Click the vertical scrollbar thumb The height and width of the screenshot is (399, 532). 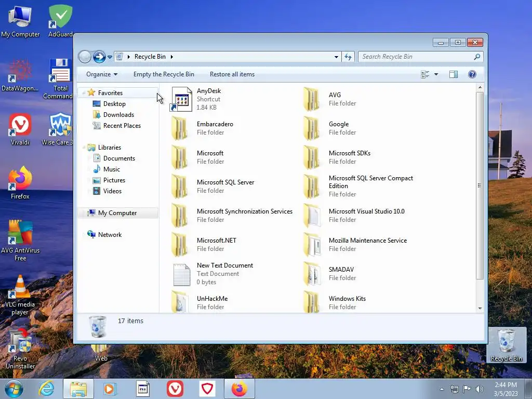click(480, 185)
